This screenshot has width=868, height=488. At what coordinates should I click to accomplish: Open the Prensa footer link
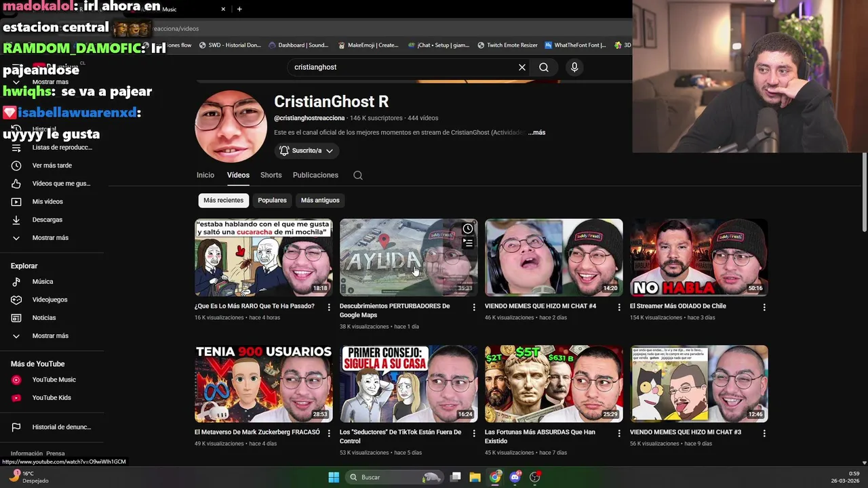click(x=56, y=453)
